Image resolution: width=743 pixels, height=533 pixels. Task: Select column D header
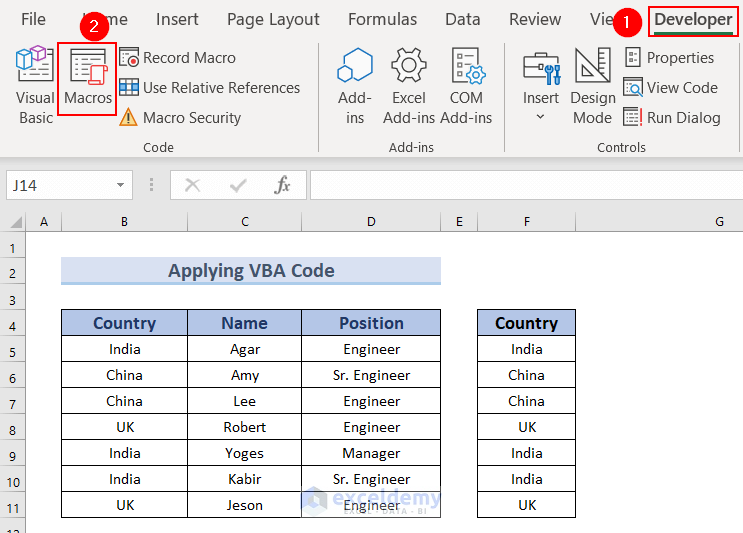tap(371, 221)
